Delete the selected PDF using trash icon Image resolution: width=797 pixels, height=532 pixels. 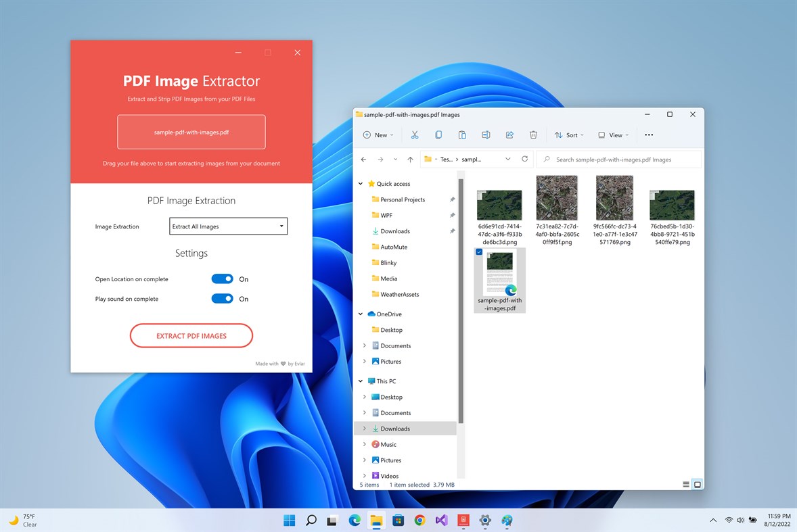[x=533, y=135]
